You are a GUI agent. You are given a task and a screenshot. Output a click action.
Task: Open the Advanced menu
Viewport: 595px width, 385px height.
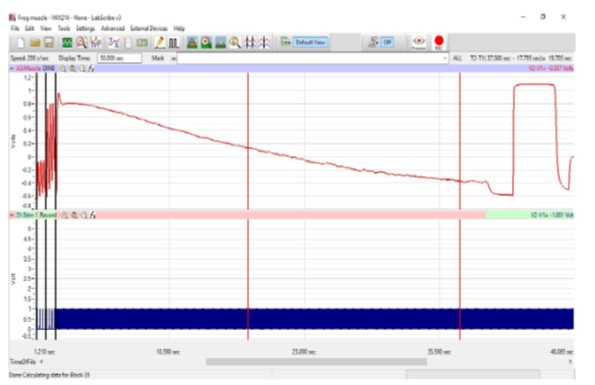pyautogui.click(x=113, y=28)
